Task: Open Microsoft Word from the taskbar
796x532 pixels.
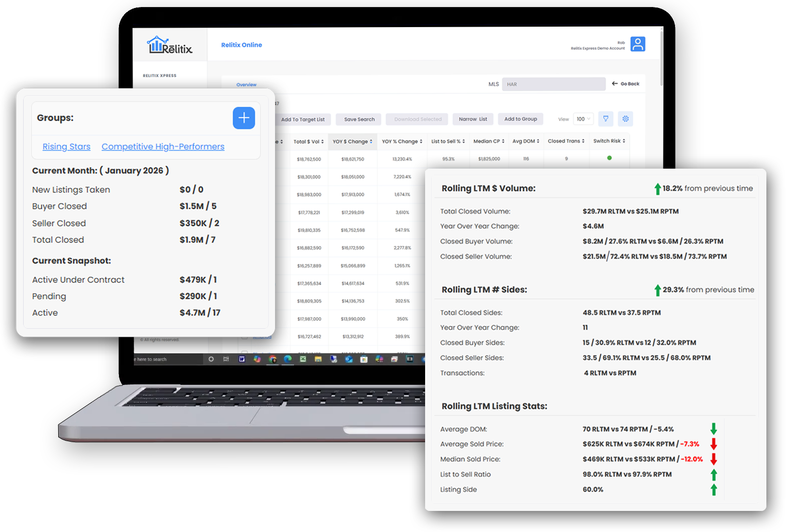Action: pyautogui.click(x=242, y=359)
